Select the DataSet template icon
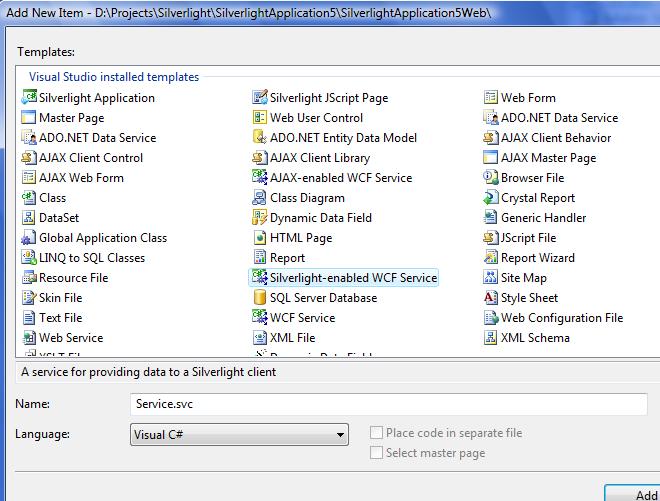Viewport: 660px width, 501px height. 29,218
